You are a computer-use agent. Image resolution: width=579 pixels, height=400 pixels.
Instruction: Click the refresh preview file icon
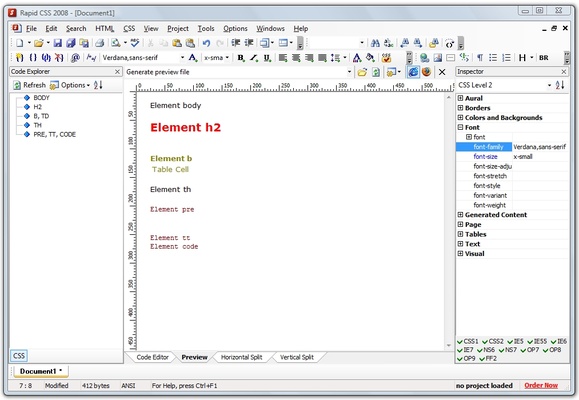[x=376, y=72]
